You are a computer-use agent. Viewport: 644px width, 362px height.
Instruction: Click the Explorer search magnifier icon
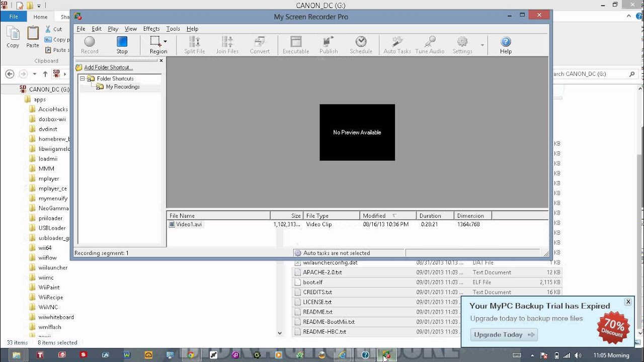632,74
